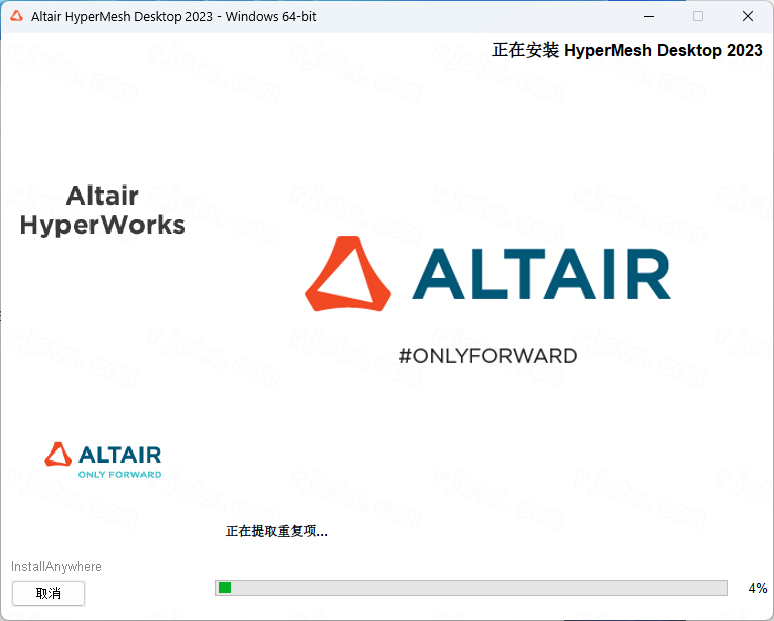Screen dimensions: 774x621
Task: Click the small orange triangle logo at lower left
Action: pos(58,454)
